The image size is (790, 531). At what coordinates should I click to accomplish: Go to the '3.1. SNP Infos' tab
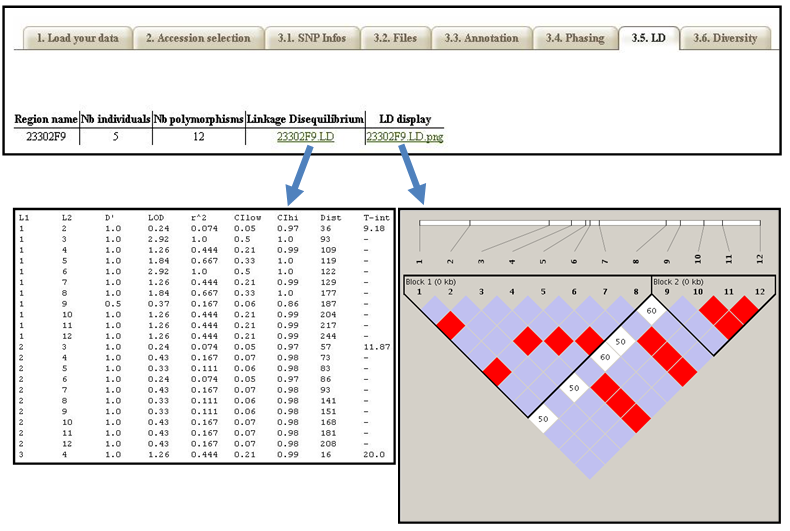tap(312, 38)
